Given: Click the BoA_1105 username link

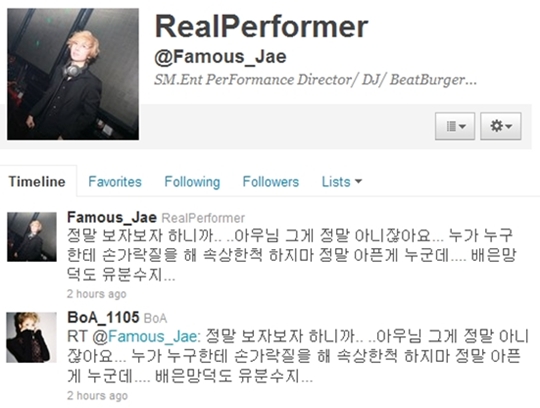Looking at the screenshot, I should tap(103, 317).
